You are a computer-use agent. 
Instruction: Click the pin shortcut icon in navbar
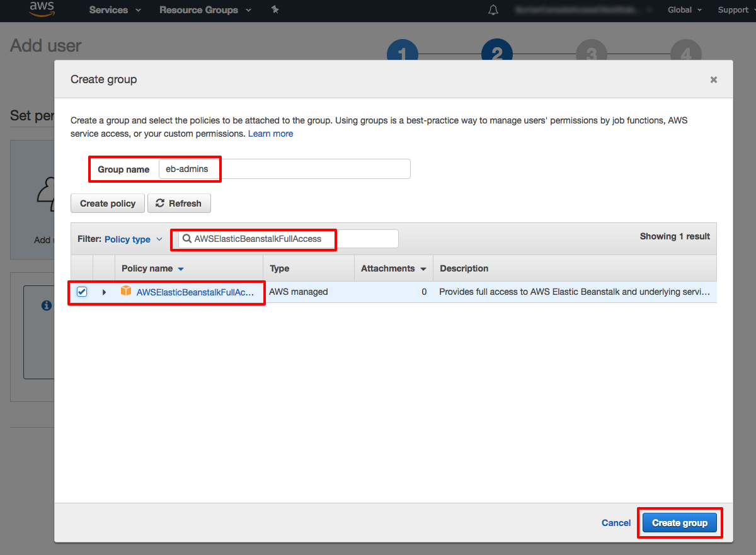(275, 9)
